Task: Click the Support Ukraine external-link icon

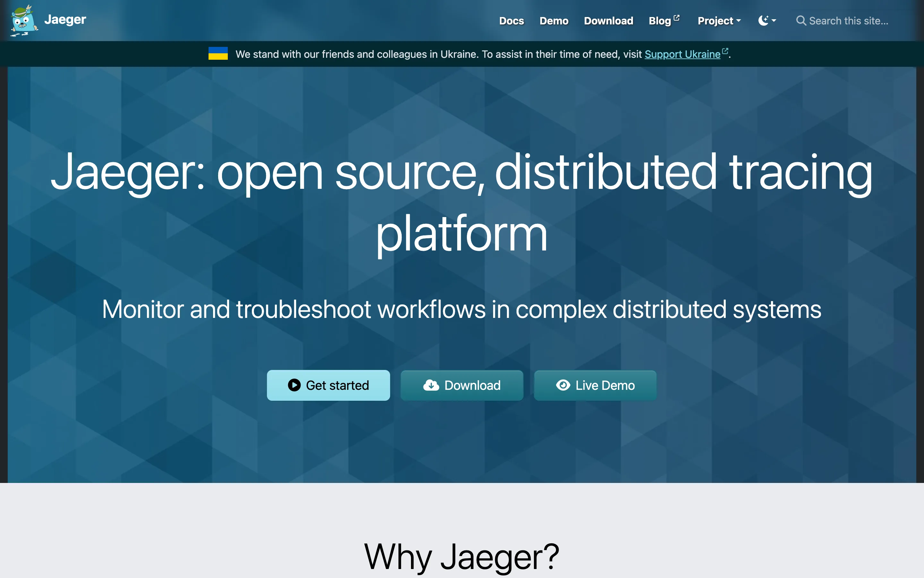Action: point(725,51)
